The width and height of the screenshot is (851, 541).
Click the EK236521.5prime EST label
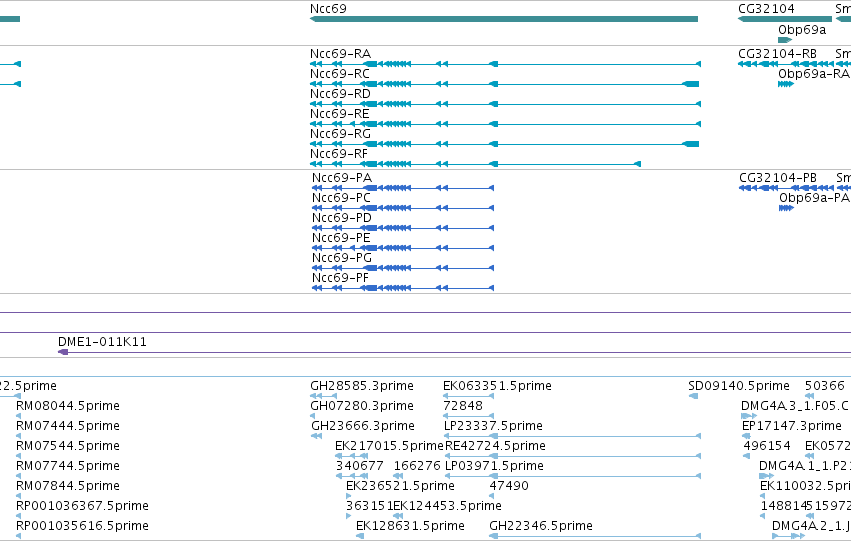401,486
